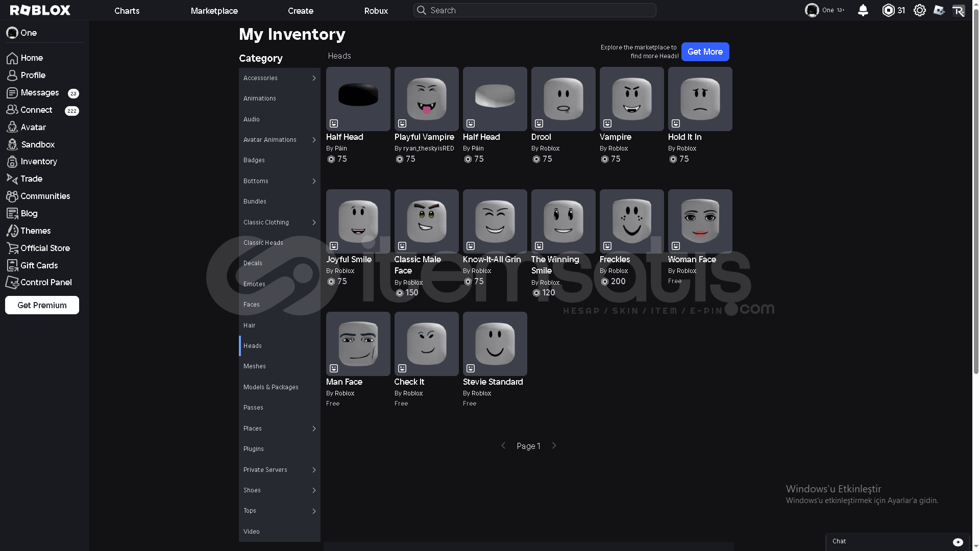Click the Get More button
Screen dimensions: 980x551
tap(705, 52)
